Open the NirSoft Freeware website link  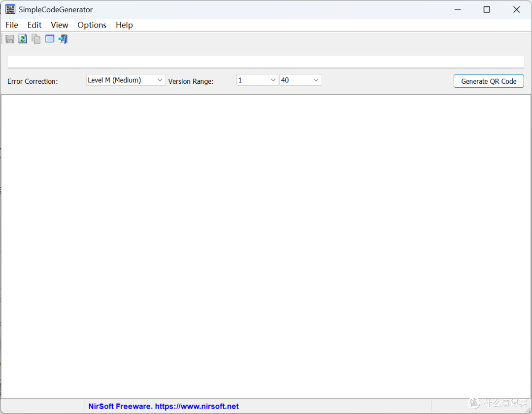coord(164,406)
